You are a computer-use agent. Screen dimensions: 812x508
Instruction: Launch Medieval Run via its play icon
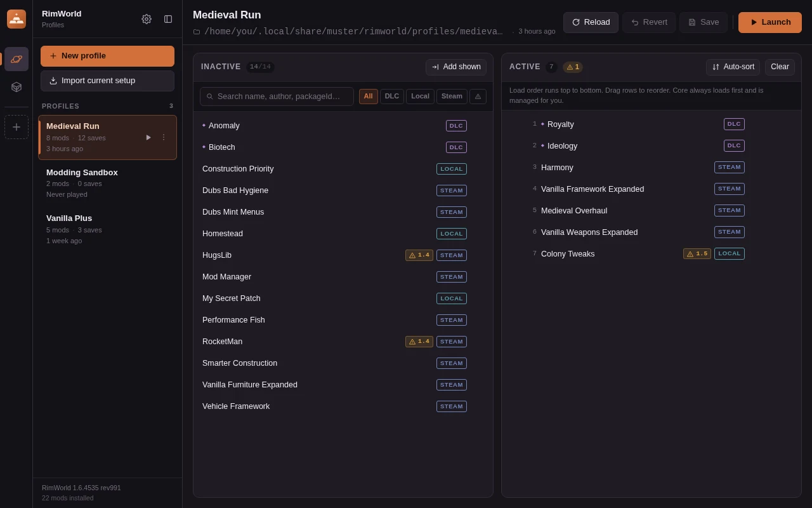pyautogui.click(x=148, y=137)
